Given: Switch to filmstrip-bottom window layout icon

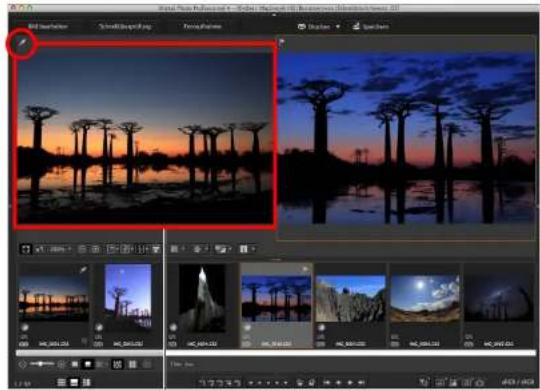Looking at the screenshot, I should click(x=74, y=382).
